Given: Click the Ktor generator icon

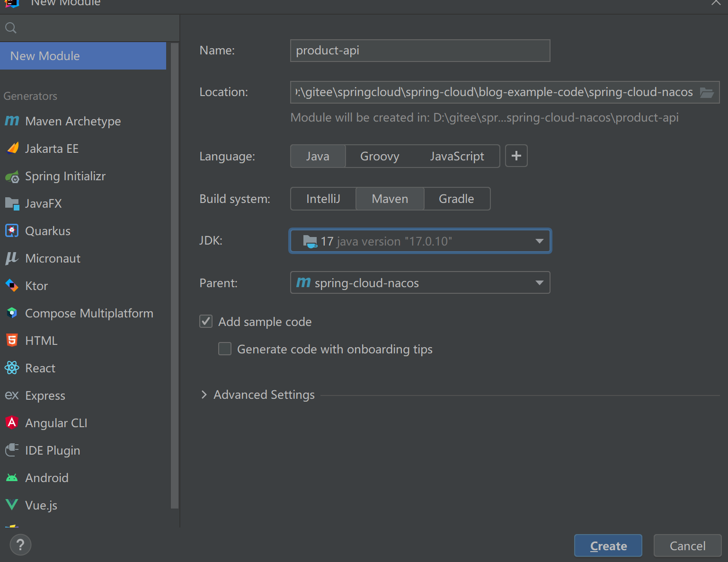Looking at the screenshot, I should tap(12, 286).
